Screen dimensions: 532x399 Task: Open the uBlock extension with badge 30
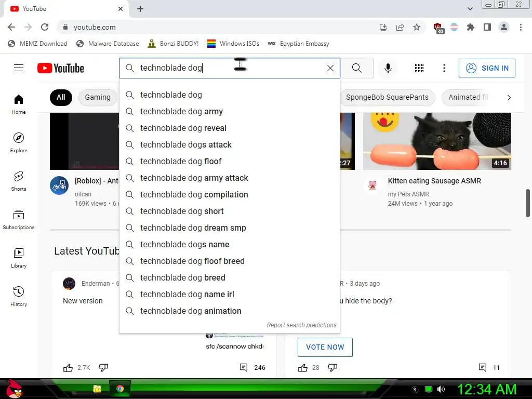click(438, 28)
